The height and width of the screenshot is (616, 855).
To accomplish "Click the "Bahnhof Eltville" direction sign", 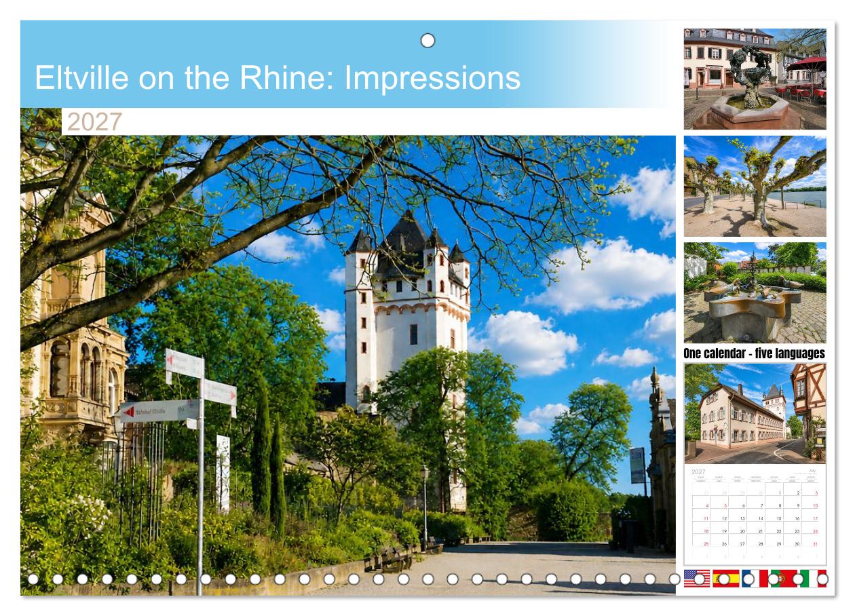I will point(159,410).
